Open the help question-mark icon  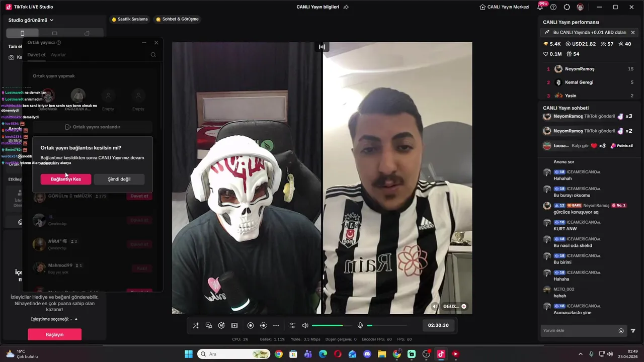click(553, 7)
